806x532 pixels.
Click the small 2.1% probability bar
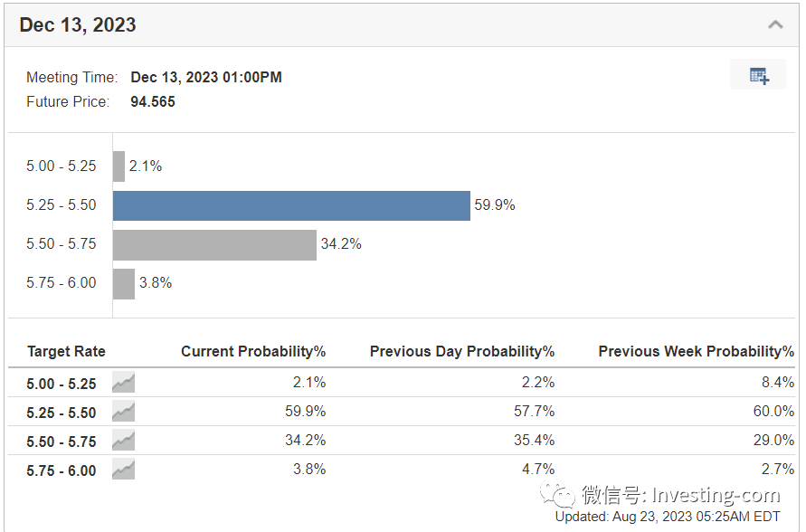tap(119, 166)
